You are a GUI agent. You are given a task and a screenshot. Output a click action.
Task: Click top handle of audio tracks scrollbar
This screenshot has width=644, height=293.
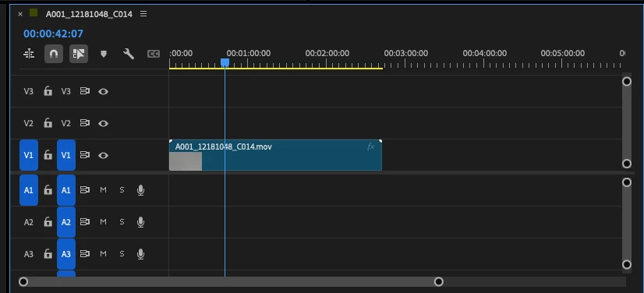(x=626, y=182)
